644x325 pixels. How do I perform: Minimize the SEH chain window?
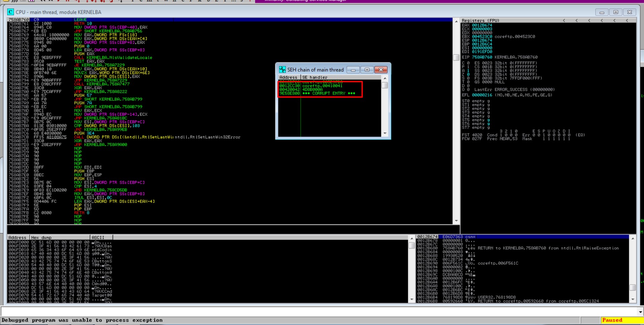click(353, 70)
